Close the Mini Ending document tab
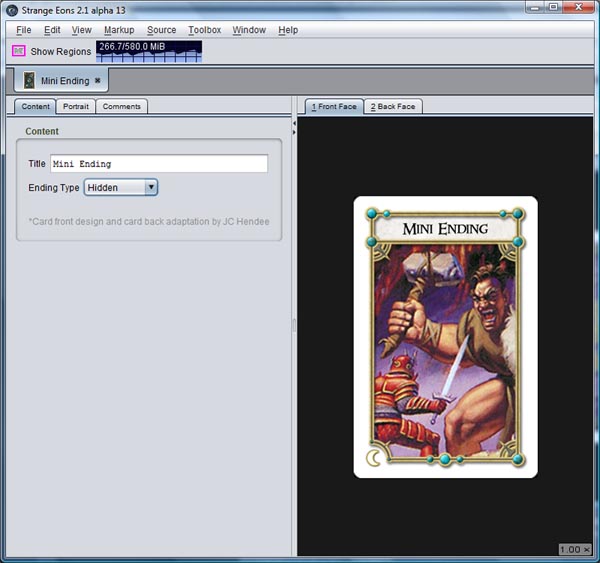This screenshot has width=600, height=563. pos(98,80)
